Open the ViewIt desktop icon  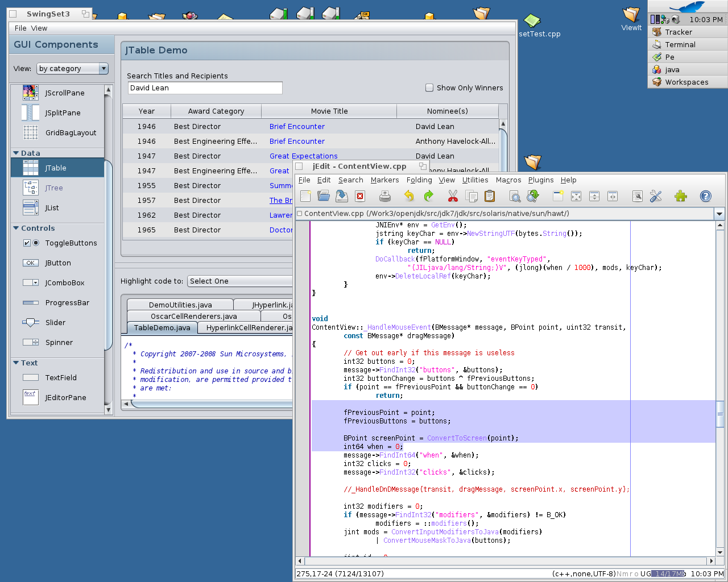[631, 19]
